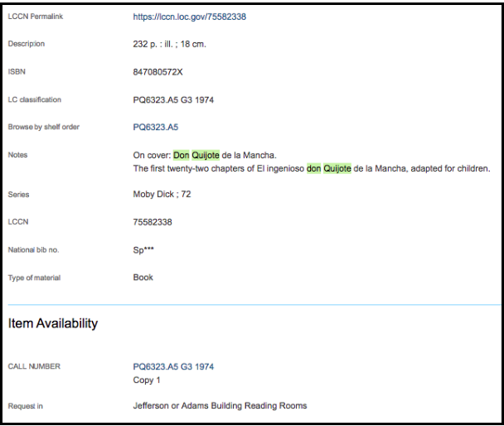Click the highlighted 'Quijote' in first note line
This screenshot has width=504, height=426.
206,155
